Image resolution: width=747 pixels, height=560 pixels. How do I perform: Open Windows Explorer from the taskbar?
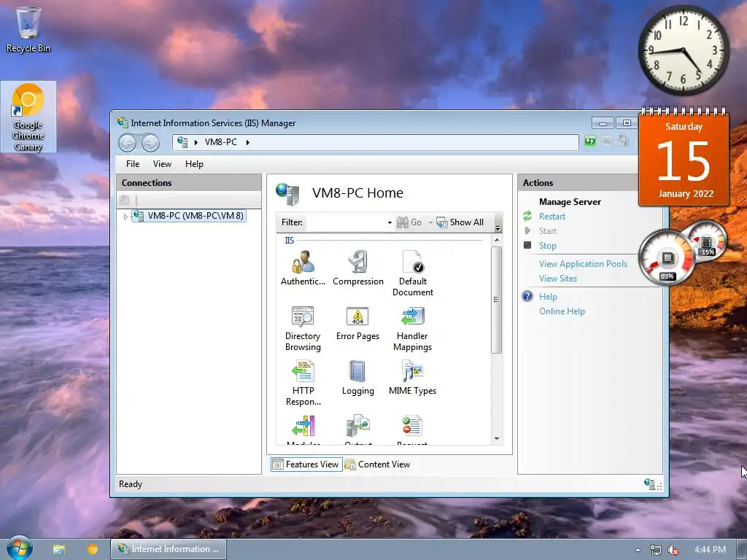[x=58, y=549]
